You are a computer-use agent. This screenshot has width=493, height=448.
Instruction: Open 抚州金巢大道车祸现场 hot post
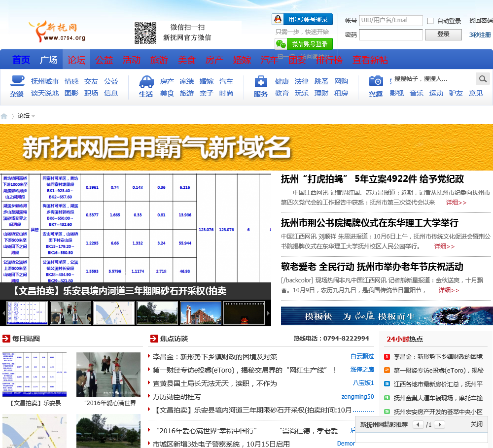click(x=438, y=398)
